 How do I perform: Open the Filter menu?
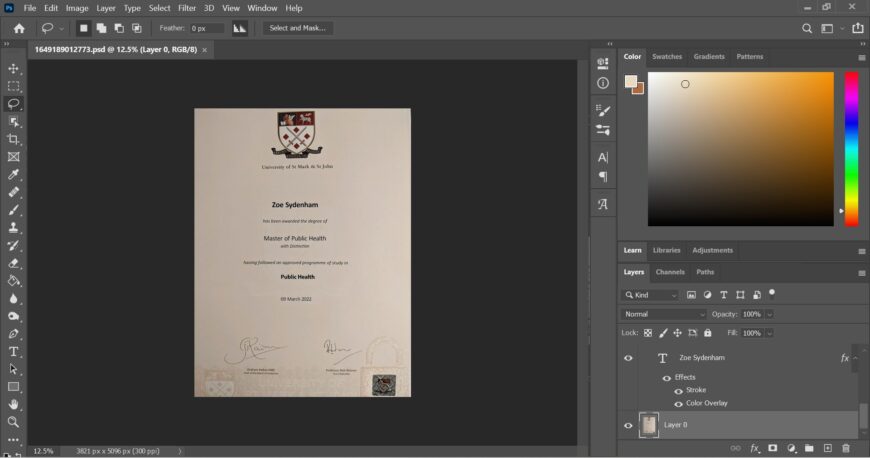click(x=187, y=8)
